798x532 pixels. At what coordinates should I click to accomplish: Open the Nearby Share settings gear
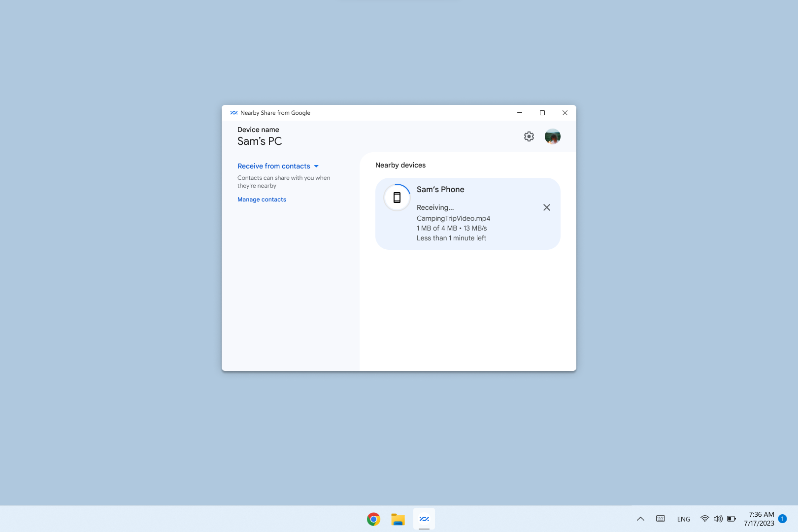tap(529, 136)
